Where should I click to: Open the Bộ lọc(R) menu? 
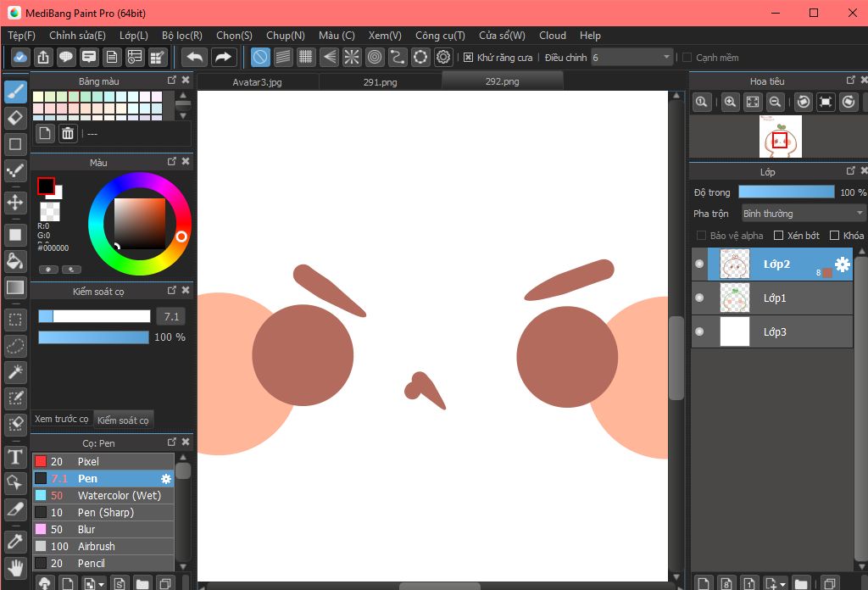182,36
